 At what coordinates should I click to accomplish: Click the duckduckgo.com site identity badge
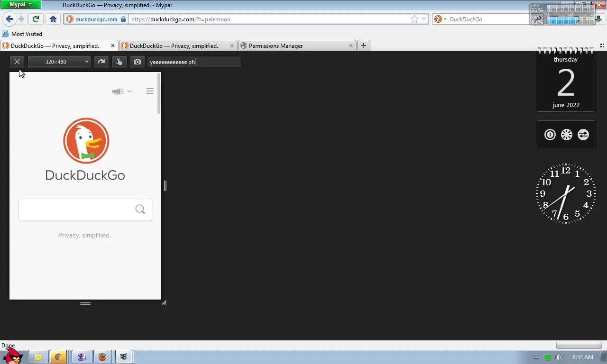tap(96, 19)
